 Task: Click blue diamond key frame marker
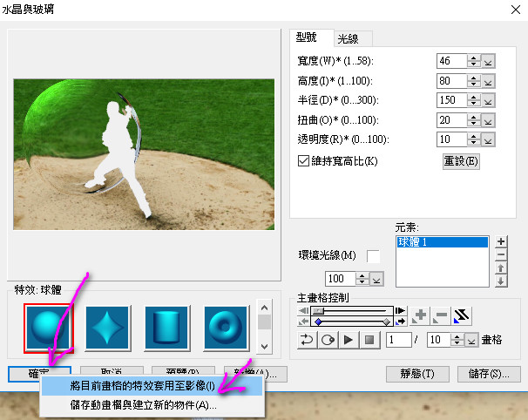click(318, 322)
